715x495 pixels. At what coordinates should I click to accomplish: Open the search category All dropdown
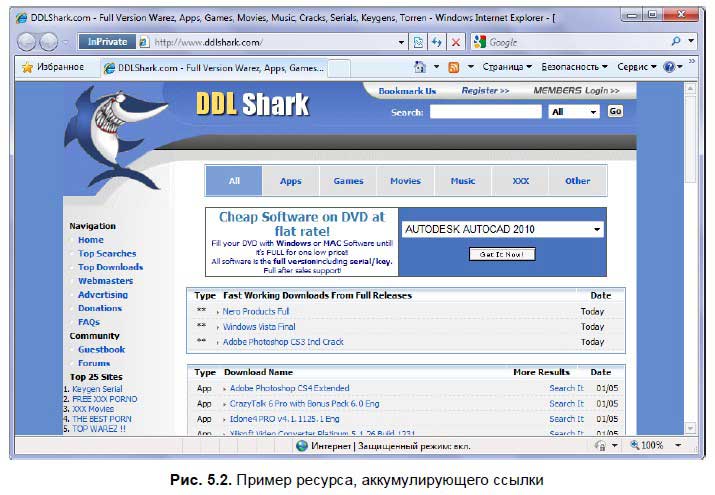[574, 112]
